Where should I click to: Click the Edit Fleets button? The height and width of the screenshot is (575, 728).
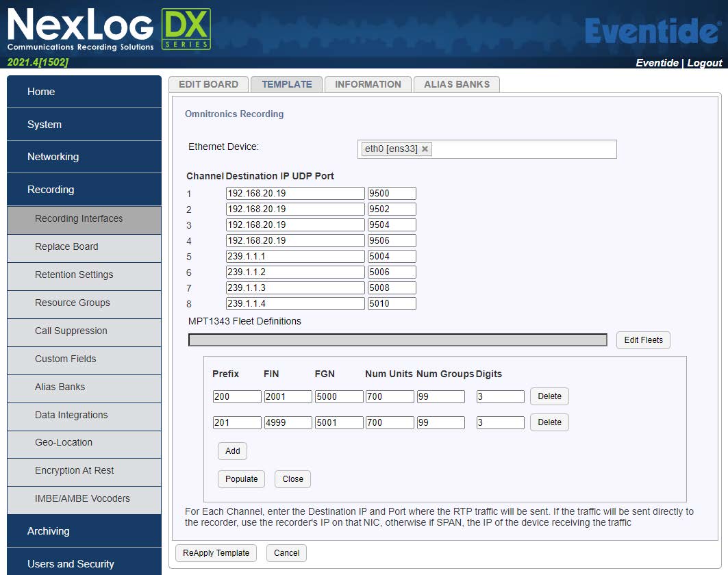[643, 340]
